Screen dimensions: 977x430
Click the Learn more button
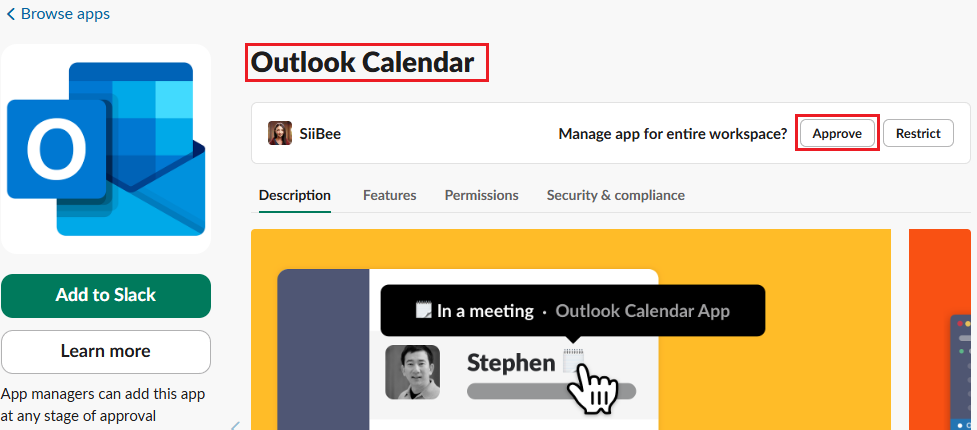pos(106,351)
